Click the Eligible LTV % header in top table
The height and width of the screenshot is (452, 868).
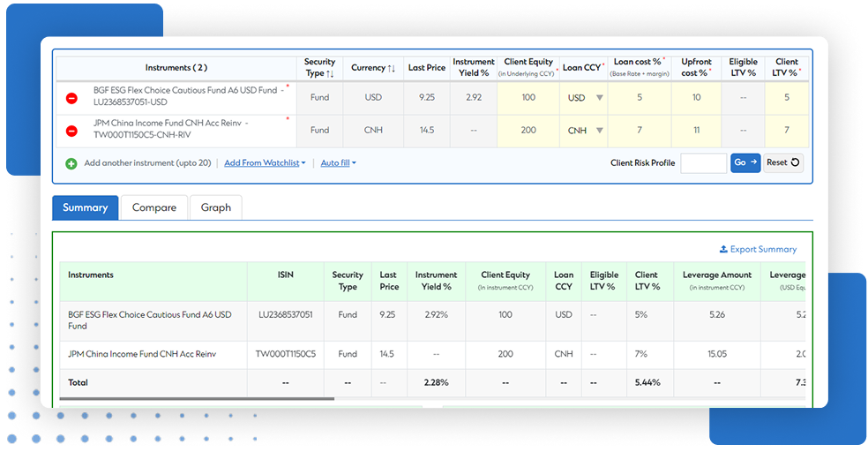(x=743, y=68)
